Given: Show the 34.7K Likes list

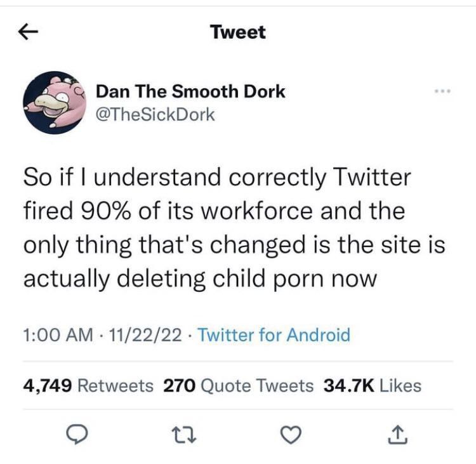Looking at the screenshot, I should pyautogui.click(x=373, y=385).
